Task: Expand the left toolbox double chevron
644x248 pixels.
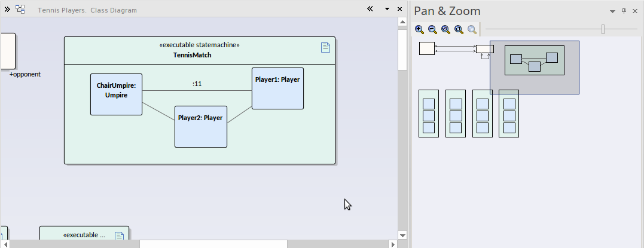Action: (x=7, y=10)
